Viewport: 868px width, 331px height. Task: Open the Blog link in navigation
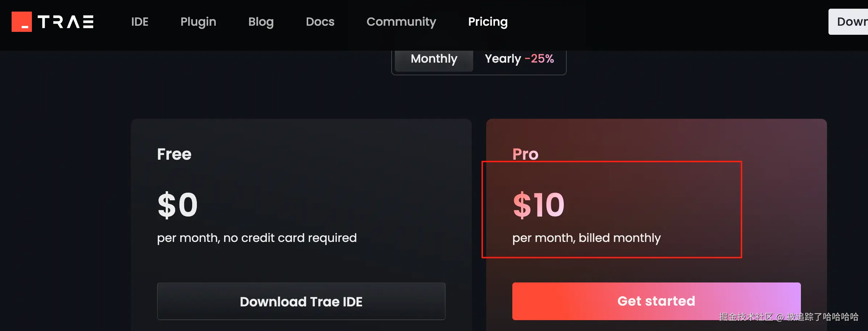pyautogui.click(x=261, y=22)
